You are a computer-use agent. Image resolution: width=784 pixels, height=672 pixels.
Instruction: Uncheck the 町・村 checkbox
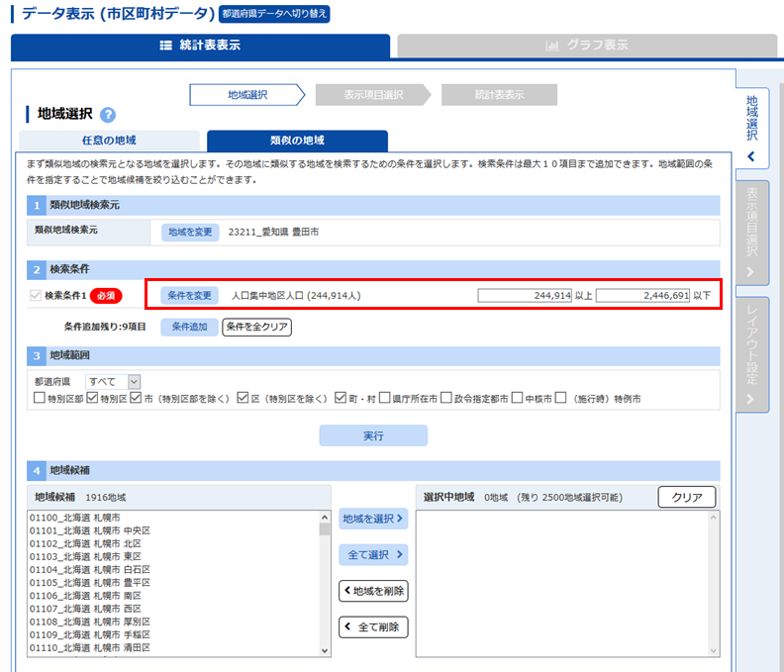coord(341,399)
